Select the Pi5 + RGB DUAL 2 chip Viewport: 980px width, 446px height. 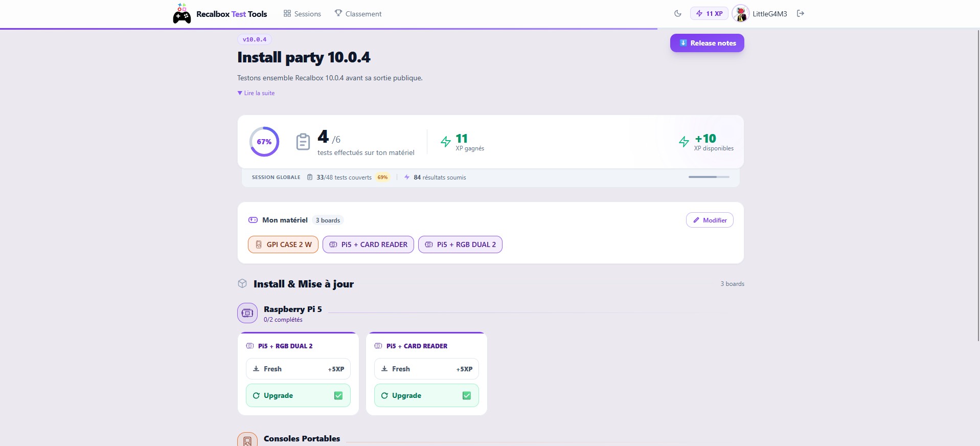click(x=460, y=244)
